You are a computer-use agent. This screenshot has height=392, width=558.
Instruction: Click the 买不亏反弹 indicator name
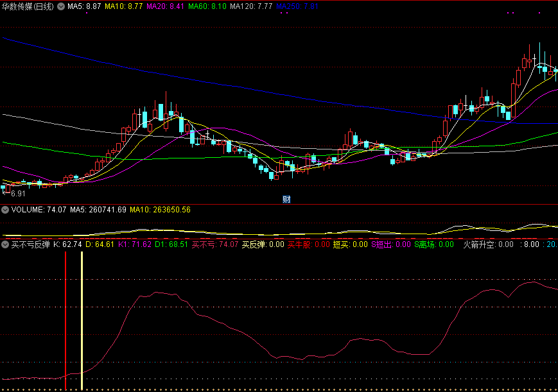click(x=31, y=244)
